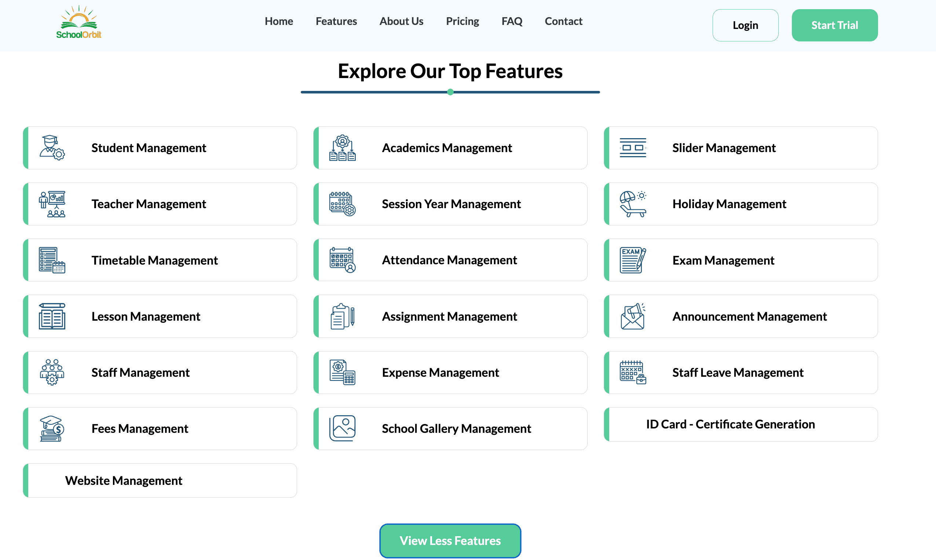Image resolution: width=936 pixels, height=560 pixels.
Task: Click the Staff Leave calendar-briefcase icon
Action: coord(633,372)
